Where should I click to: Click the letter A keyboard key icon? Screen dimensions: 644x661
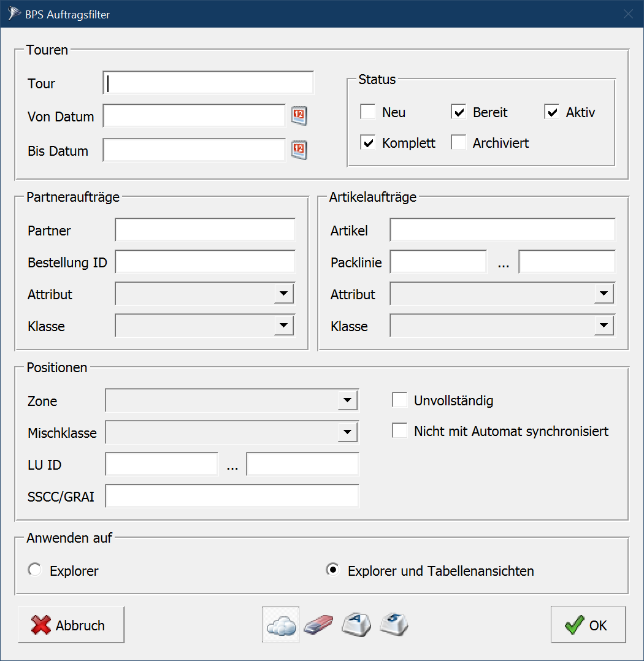pyautogui.click(x=356, y=625)
